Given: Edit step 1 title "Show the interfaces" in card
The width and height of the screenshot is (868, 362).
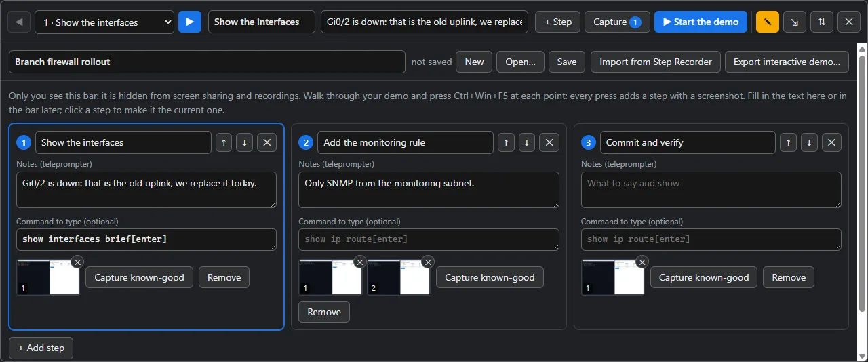Looking at the screenshot, I should tap(123, 142).
